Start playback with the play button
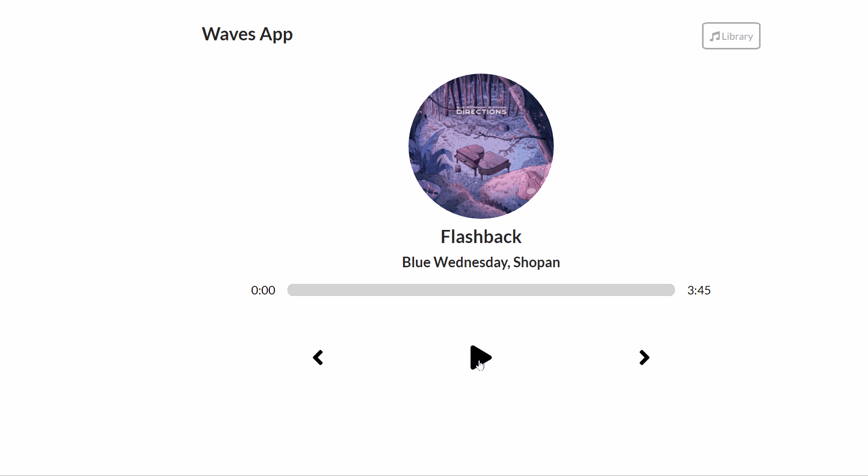 click(481, 358)
